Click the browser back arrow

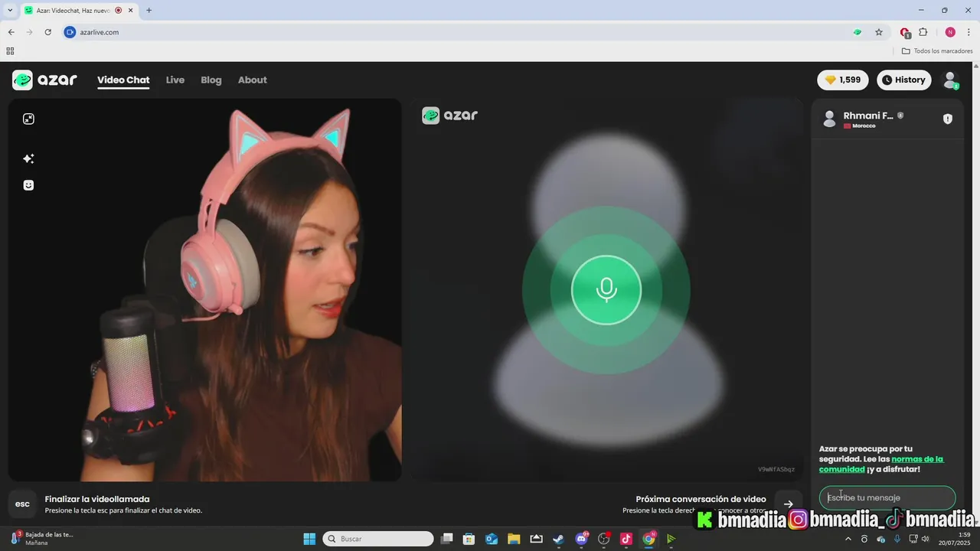[11, 32]
